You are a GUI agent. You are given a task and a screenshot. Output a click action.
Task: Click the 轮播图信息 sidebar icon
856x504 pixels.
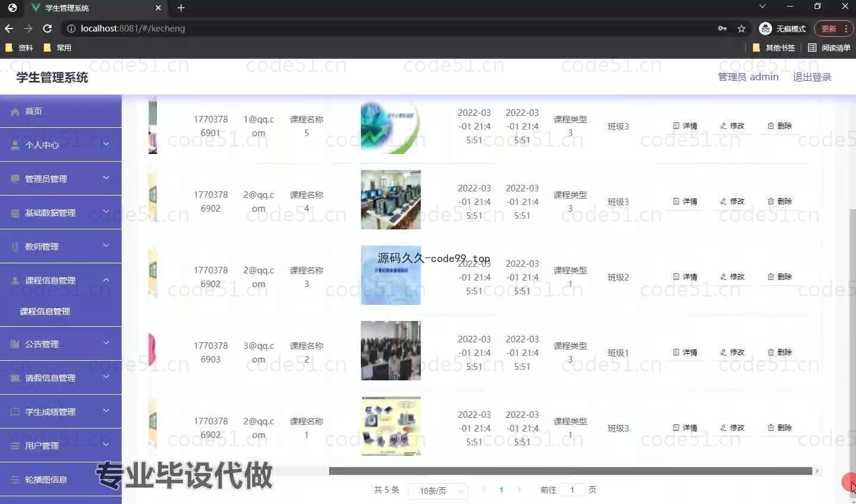tap(15, 480)
